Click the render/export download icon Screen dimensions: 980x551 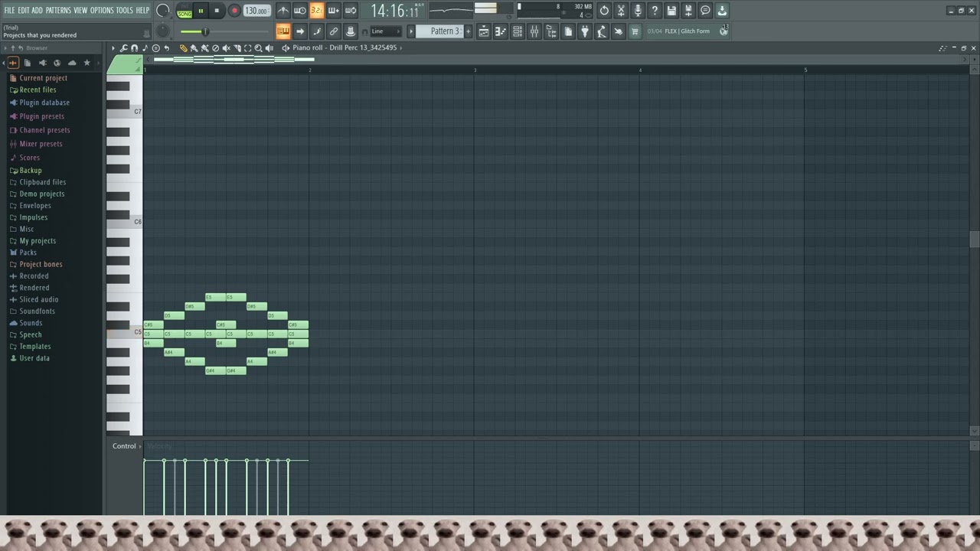[x=722, y=11]
